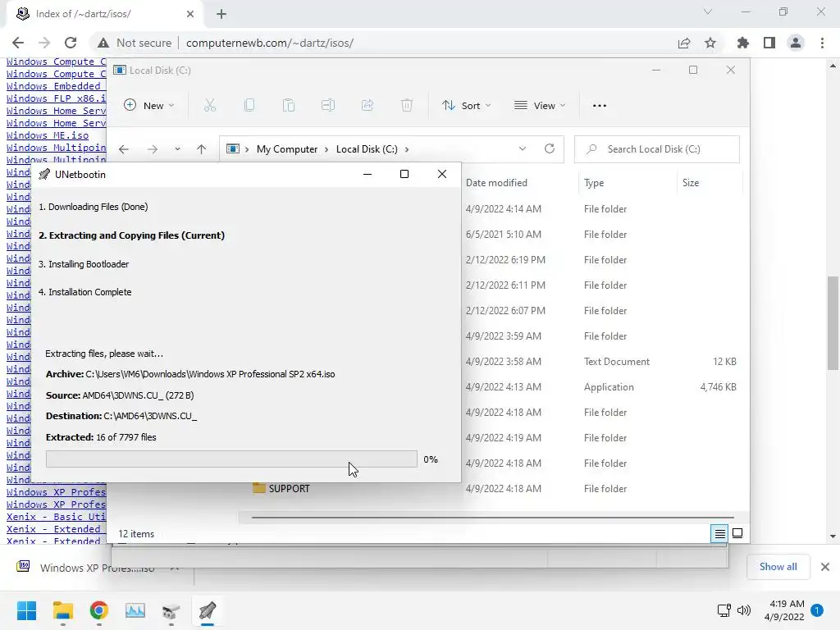840x630 pixels.
Task: Click the Delete trash icon in Explorer
Action: point(407,106)
